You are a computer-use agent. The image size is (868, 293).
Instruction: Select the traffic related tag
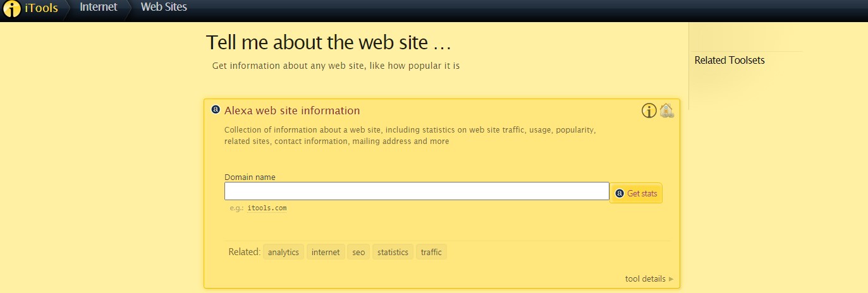coord(431,252)
